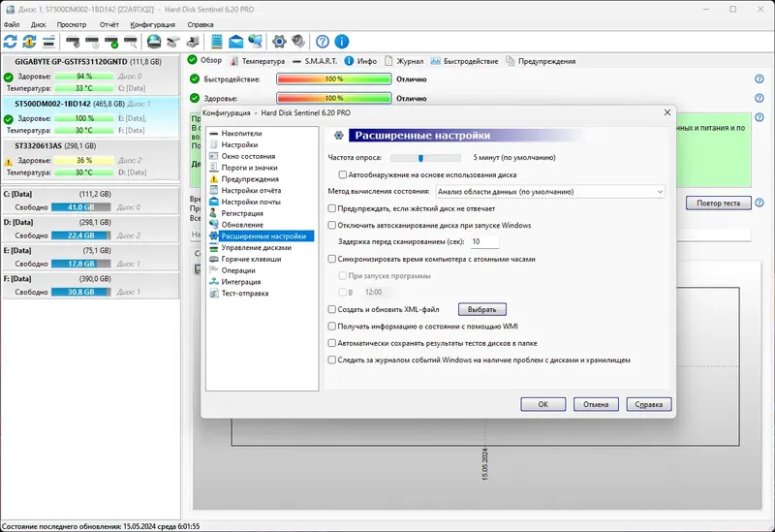Viewport: 775px width, 532px height.
Task: Click the email envelope toolbar icon
Action: 235,42
